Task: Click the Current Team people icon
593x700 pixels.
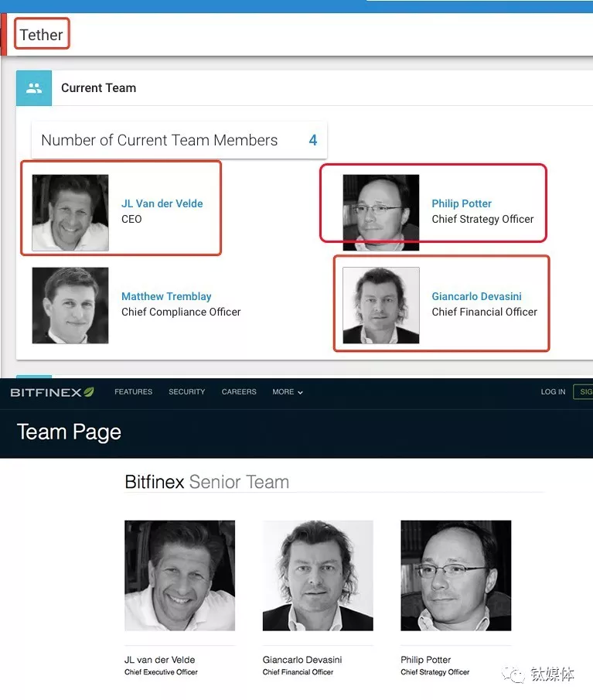Action: (34, 88)
